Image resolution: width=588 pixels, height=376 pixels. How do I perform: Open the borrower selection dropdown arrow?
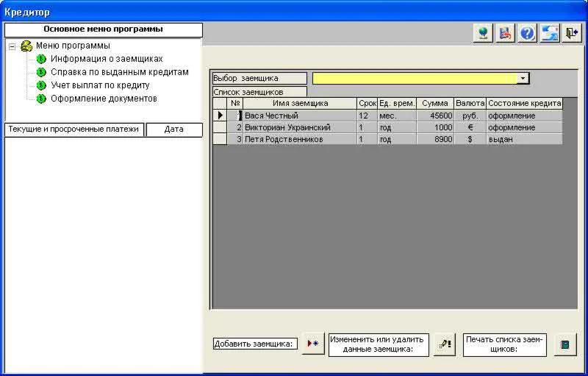[523, 78]
